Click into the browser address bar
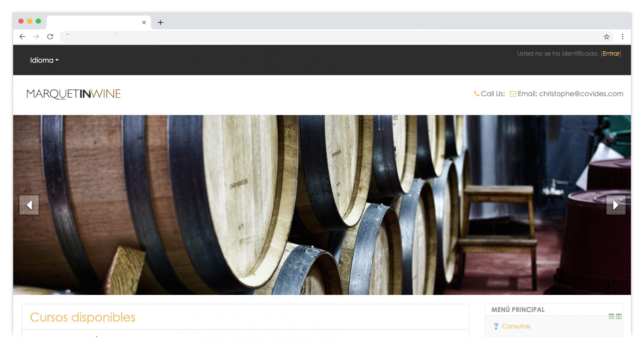Image resolution: width=644 pixels, height=347 pixels. click(x=327, y=37)
